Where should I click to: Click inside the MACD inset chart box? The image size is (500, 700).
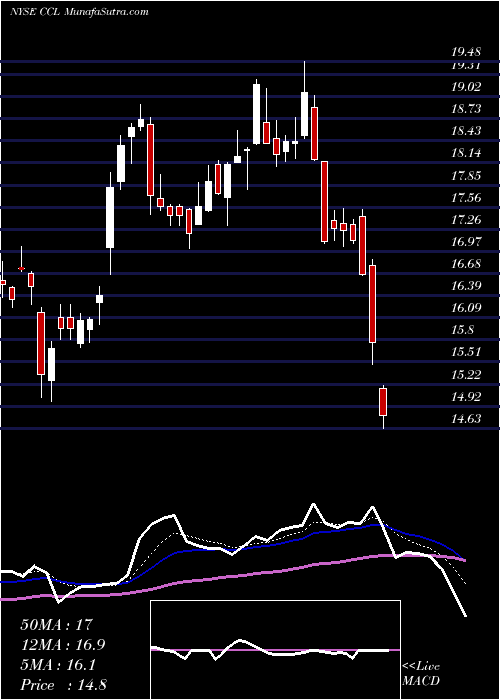coord(275,650)
